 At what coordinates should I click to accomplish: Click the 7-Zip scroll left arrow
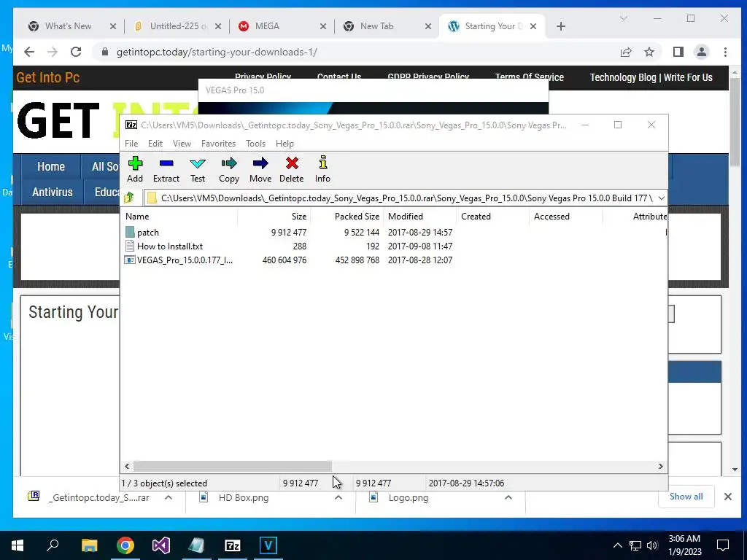coord(127,466)
